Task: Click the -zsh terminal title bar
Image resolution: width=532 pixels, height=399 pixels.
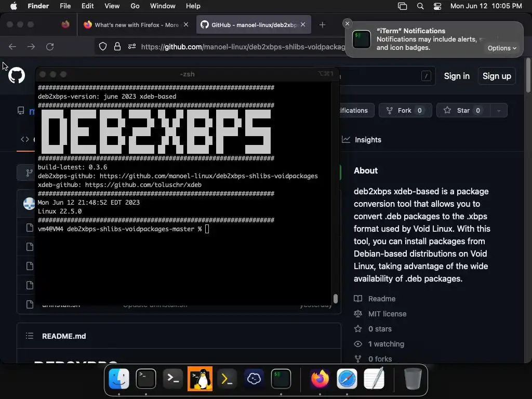Action: (187, 74)
